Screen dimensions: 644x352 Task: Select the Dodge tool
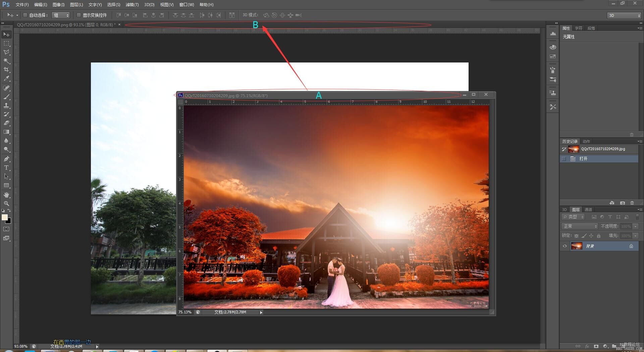click(6, 149)
